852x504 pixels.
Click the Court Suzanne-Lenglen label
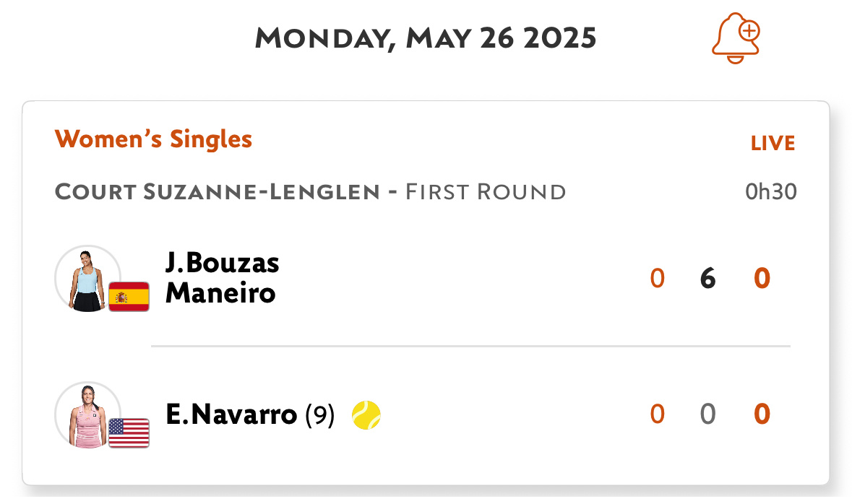point(217,192)
